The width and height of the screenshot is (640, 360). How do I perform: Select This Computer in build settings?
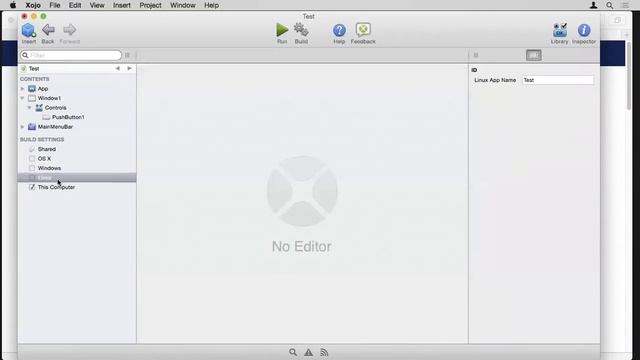(x=56, y=187)
